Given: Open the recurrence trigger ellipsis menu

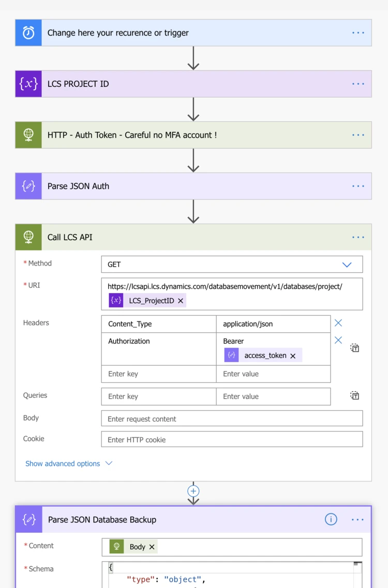Looking at the screenshot, I should 358,33.
